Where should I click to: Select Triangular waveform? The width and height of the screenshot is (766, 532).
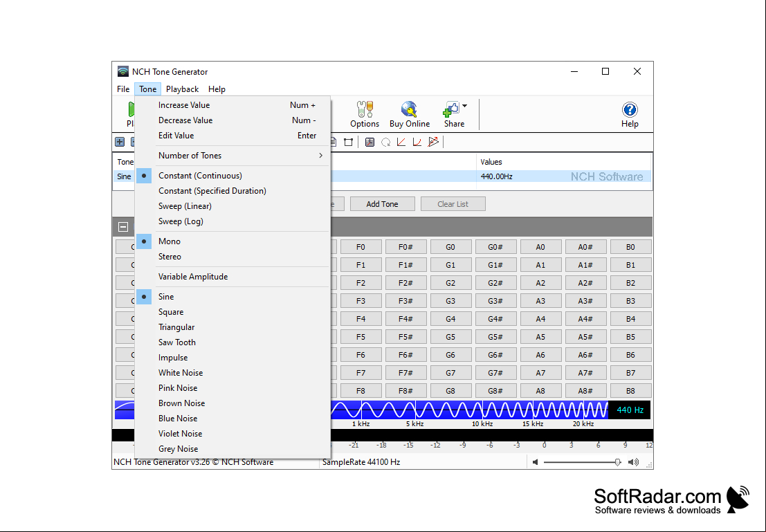click(232, 327)
